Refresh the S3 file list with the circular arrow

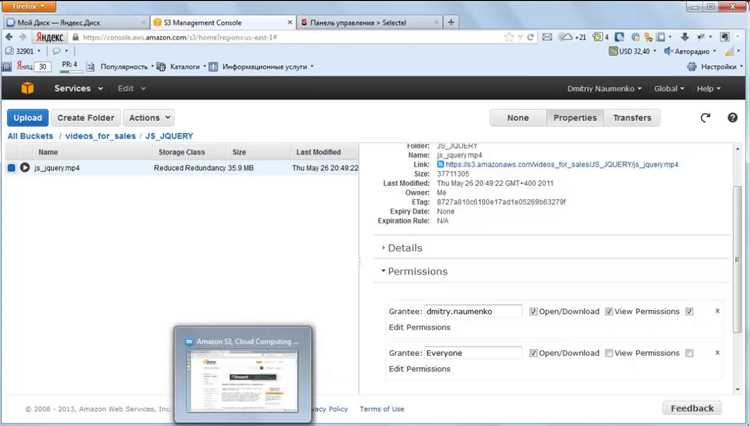coord(705,118)
